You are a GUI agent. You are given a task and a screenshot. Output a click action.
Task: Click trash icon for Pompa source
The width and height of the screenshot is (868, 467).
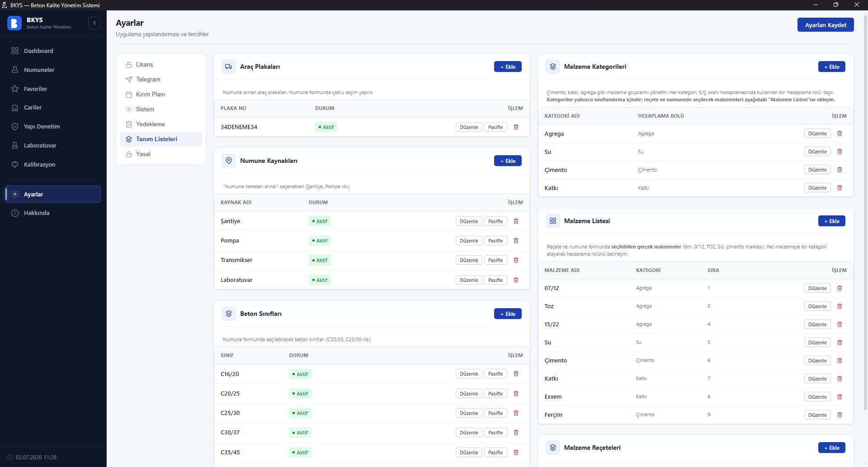[x=516, y=241]
